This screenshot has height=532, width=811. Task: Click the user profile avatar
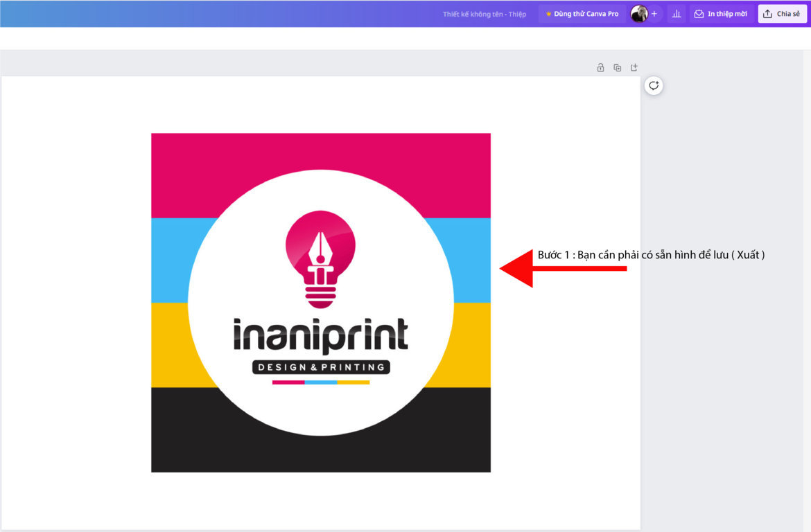639,14
